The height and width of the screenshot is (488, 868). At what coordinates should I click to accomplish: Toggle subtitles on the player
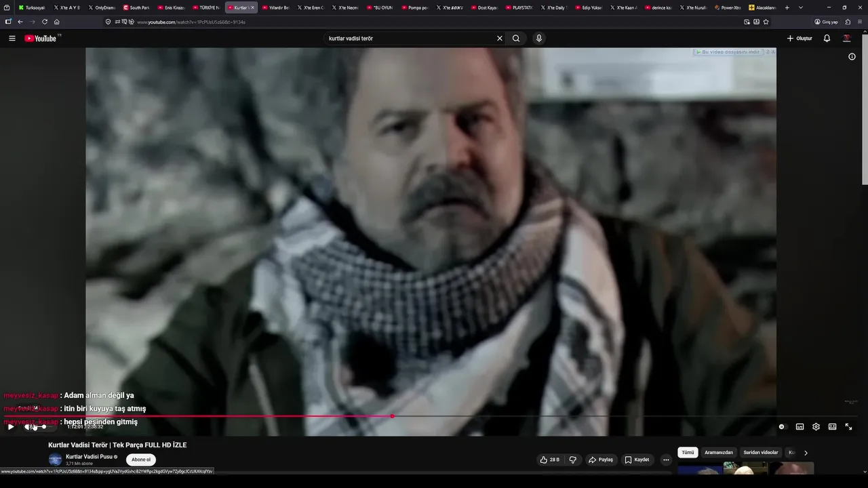pos(800,427)
